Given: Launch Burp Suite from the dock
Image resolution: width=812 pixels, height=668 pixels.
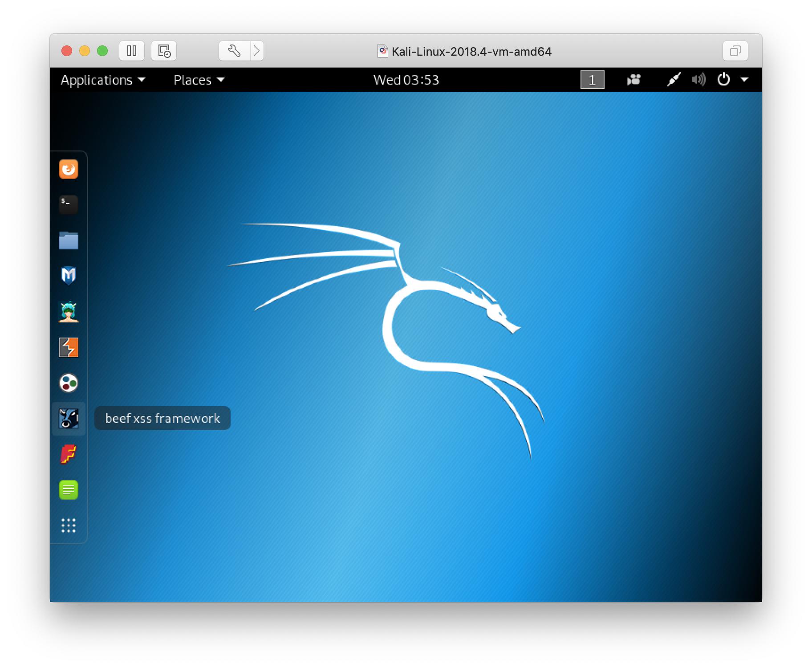Looking at the screenshot, I should (69, 347).
